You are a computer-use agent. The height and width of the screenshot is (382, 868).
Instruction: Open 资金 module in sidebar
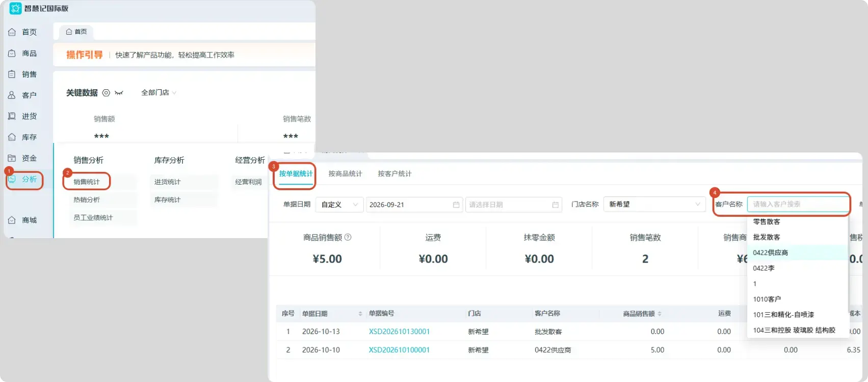coord(23,158)
